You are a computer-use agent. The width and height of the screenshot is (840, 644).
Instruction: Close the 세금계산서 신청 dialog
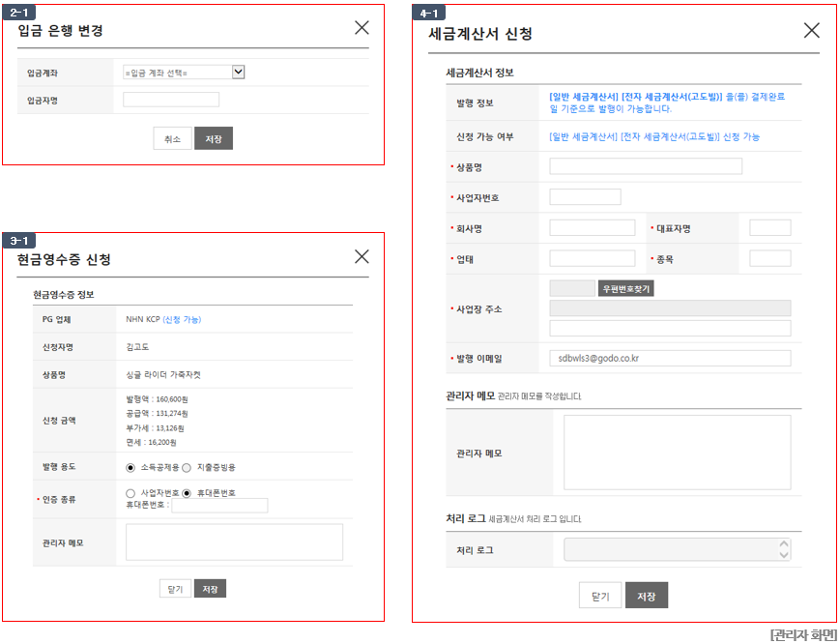812,31
